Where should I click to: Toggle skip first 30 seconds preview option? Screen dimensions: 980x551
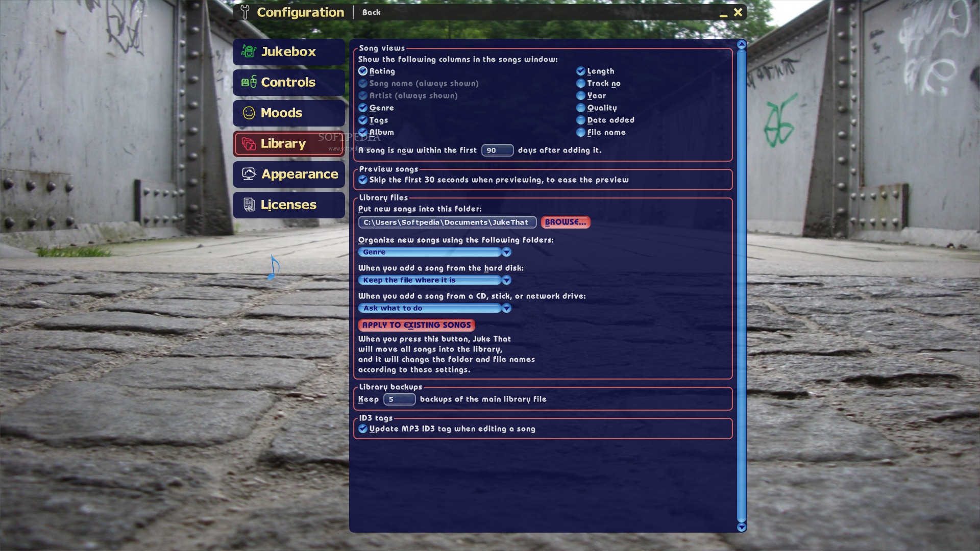tap(363, 180)
